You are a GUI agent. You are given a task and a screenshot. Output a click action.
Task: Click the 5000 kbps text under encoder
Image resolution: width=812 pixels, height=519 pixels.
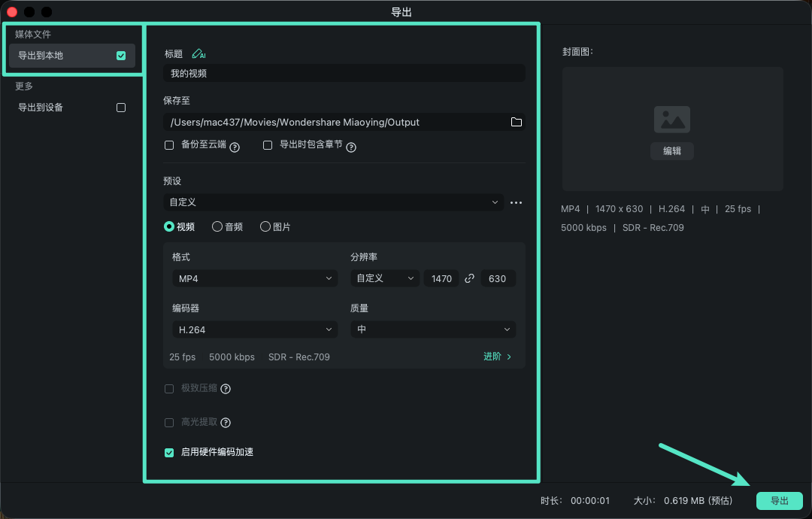click(232, 357)
